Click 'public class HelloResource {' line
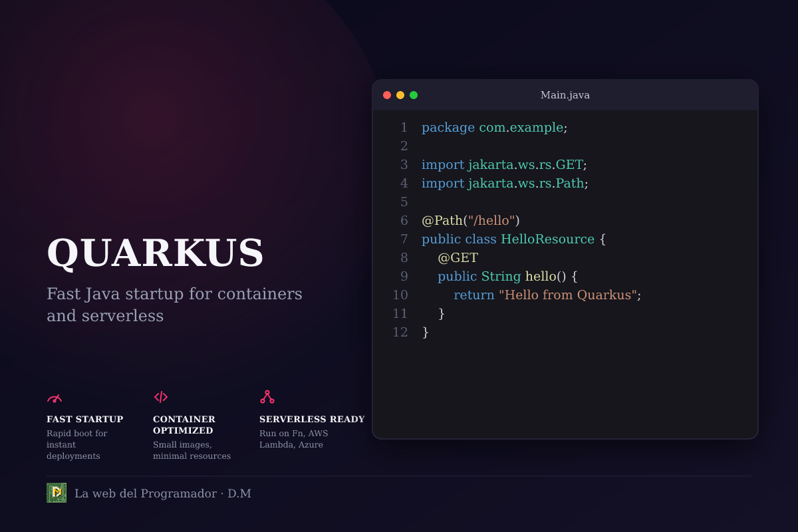 [x=514, y=239]
